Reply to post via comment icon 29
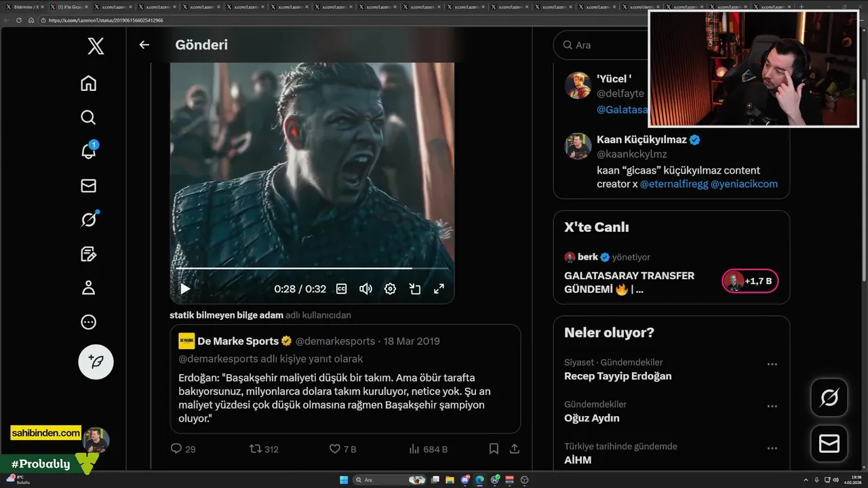The width and height of the screenshot is (868, 488). pos(182,449)
